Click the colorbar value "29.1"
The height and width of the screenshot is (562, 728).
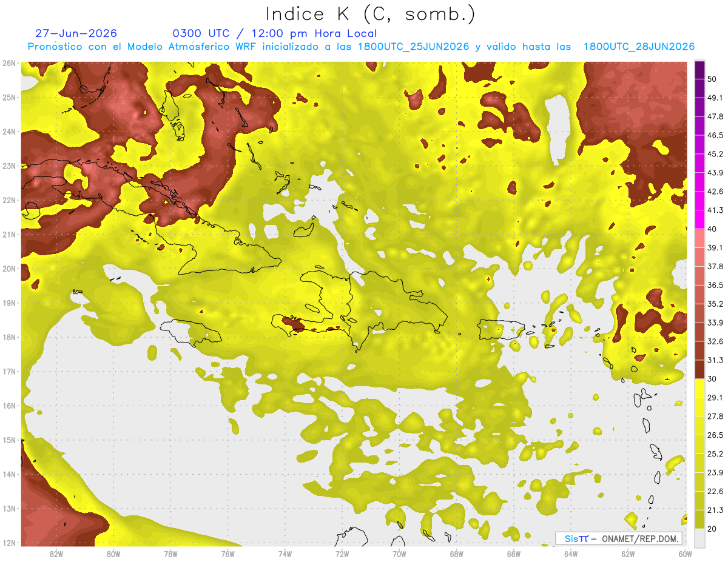click(x=715, y=398)
